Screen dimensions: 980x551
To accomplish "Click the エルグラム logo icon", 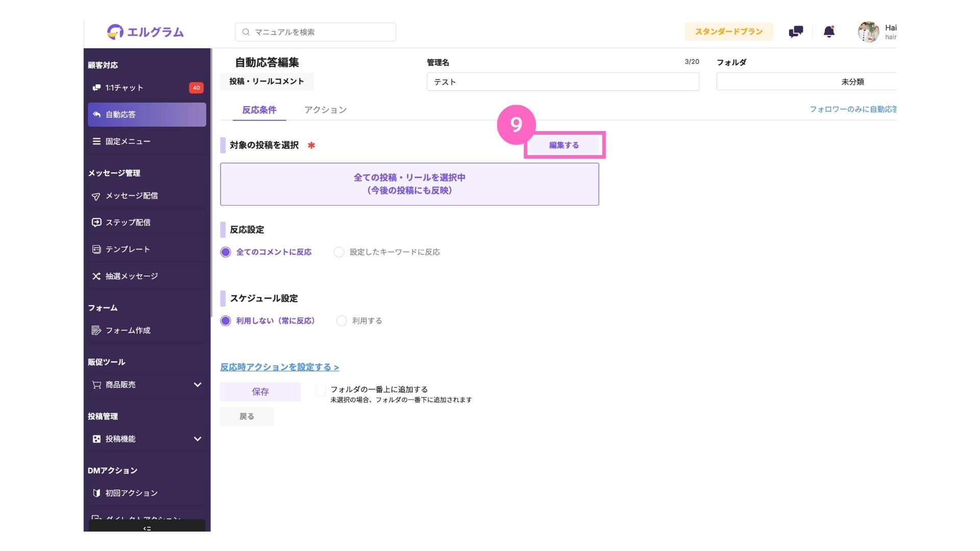I will pyautogui.click(x=115, y=32).
